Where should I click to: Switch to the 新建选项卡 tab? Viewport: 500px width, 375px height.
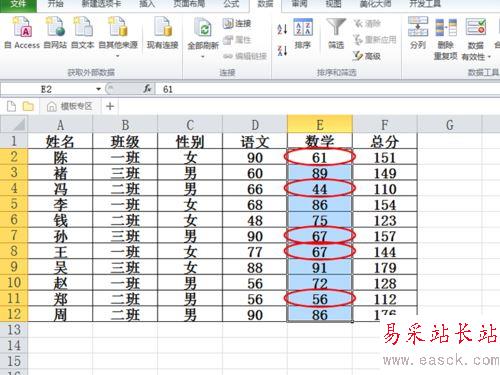click(x=101, y=4)
